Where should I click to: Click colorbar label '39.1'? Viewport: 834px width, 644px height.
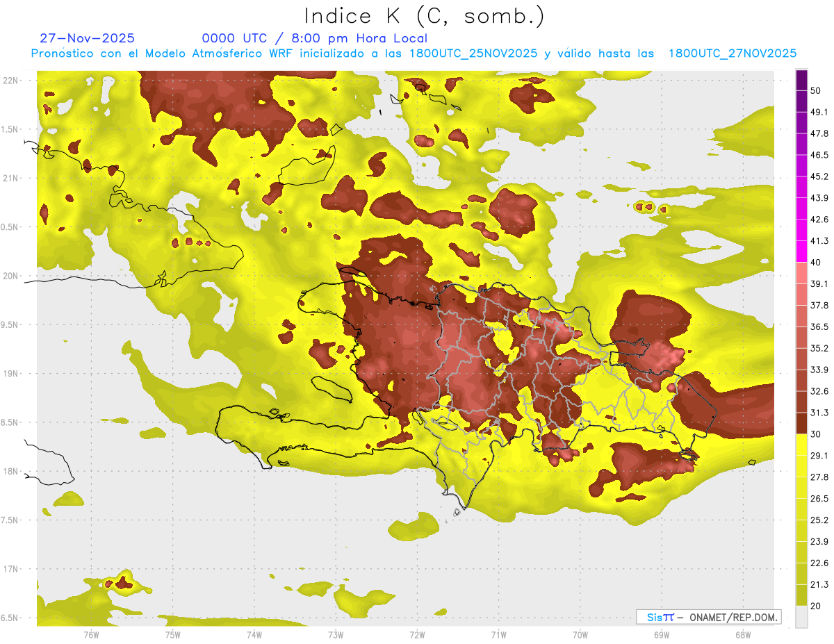point(819,284)
